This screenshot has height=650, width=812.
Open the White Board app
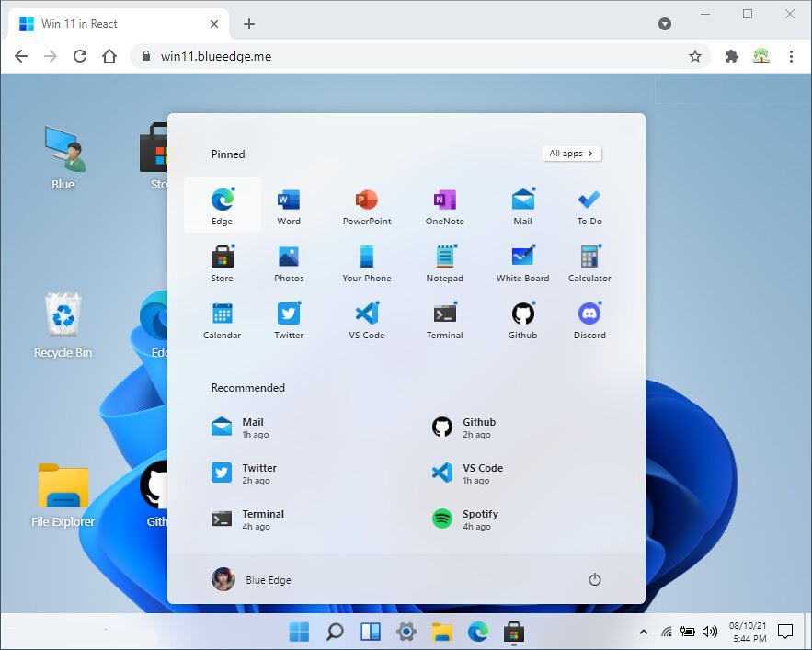pyautogui.click(x=522, y=262)
